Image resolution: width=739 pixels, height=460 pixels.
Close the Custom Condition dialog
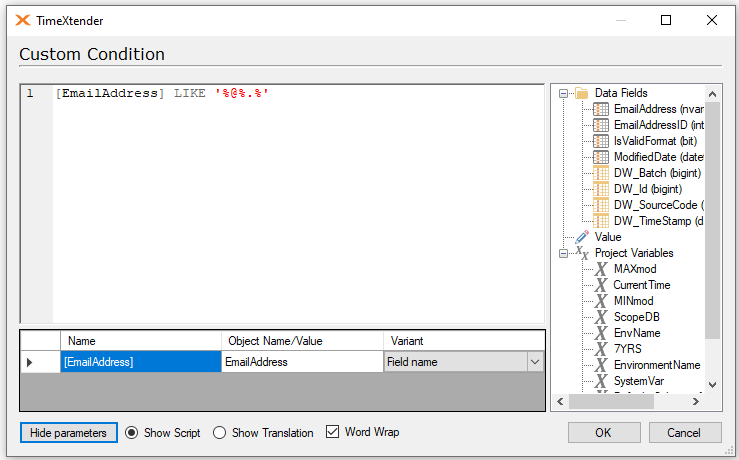[712, 20]
